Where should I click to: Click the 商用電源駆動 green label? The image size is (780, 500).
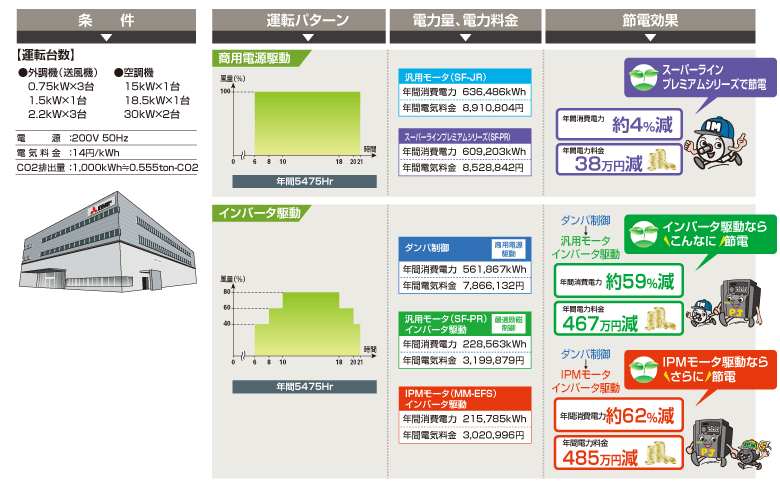pos(259,58)
